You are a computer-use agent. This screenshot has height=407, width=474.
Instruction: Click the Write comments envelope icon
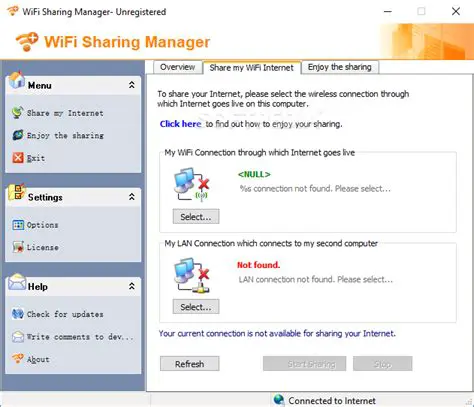(18, 337)
